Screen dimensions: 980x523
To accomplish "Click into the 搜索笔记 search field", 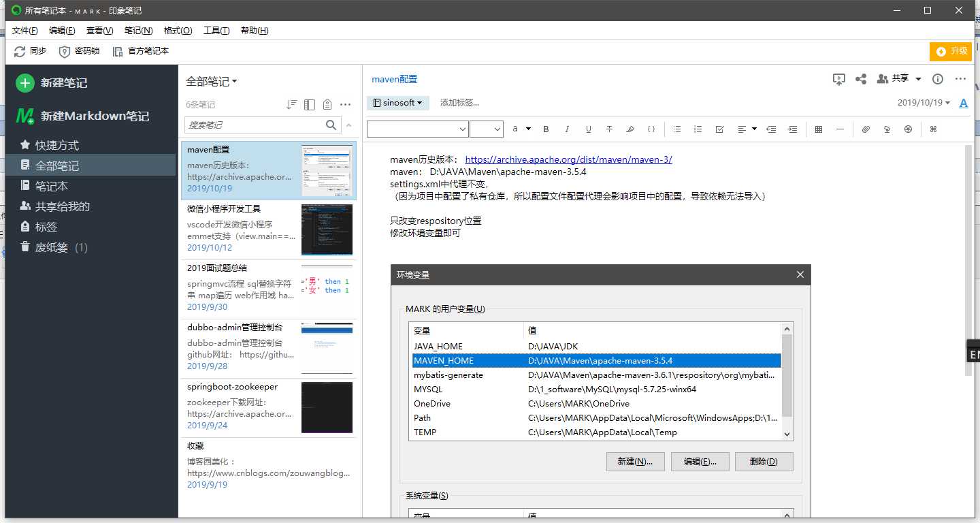I will [255, 125].
